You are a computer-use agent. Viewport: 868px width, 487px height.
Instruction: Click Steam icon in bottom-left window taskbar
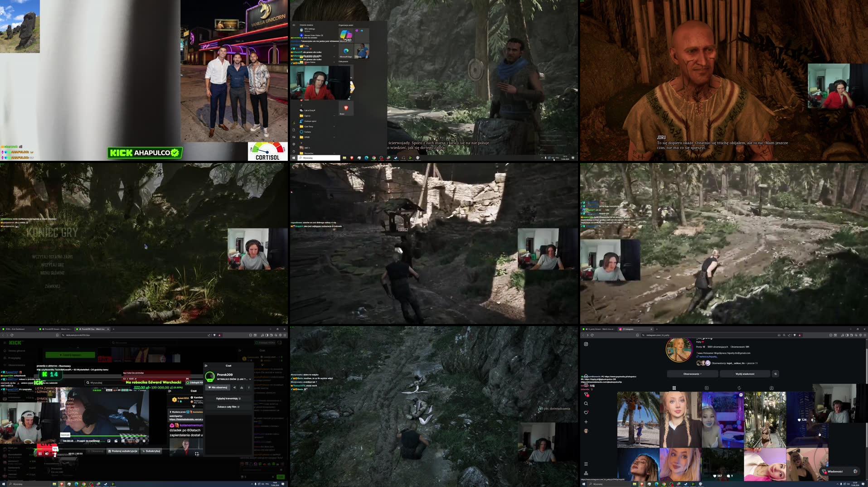coord(106,484)
